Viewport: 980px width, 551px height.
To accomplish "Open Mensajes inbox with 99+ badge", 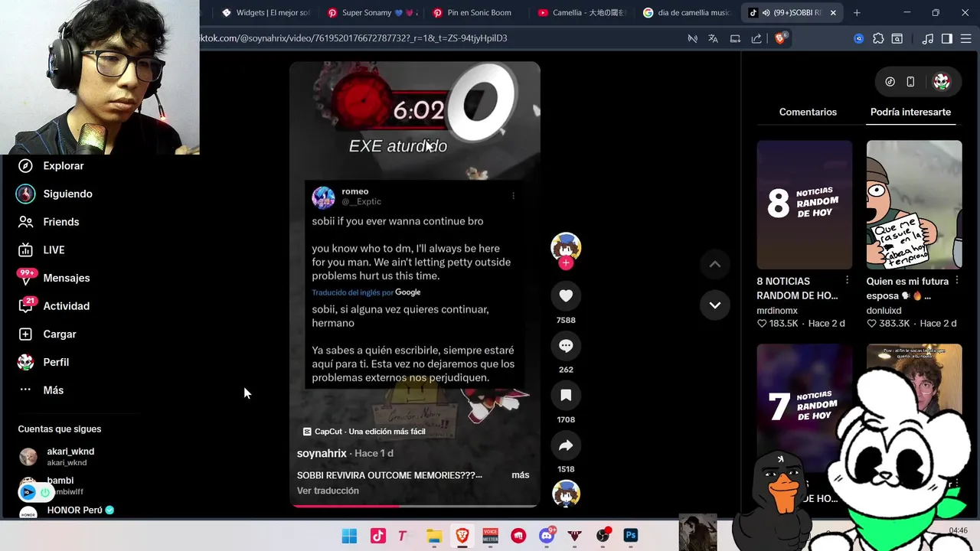I will coord(54,278).
